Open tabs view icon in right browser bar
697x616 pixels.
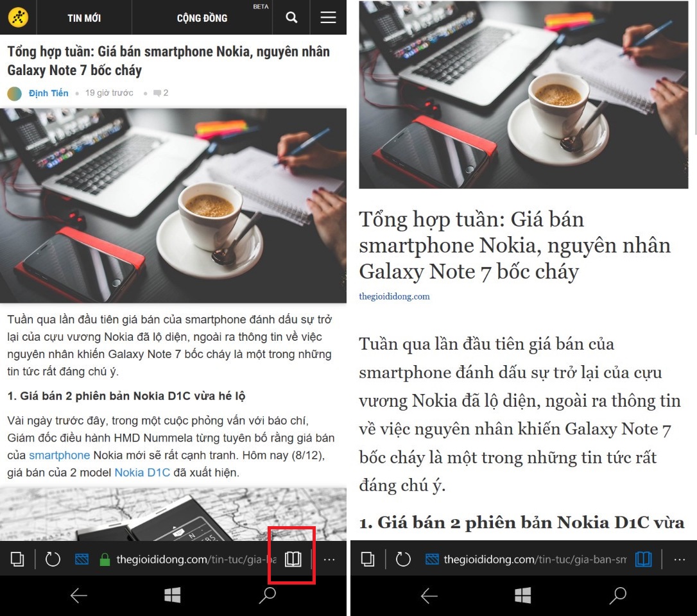368,559
